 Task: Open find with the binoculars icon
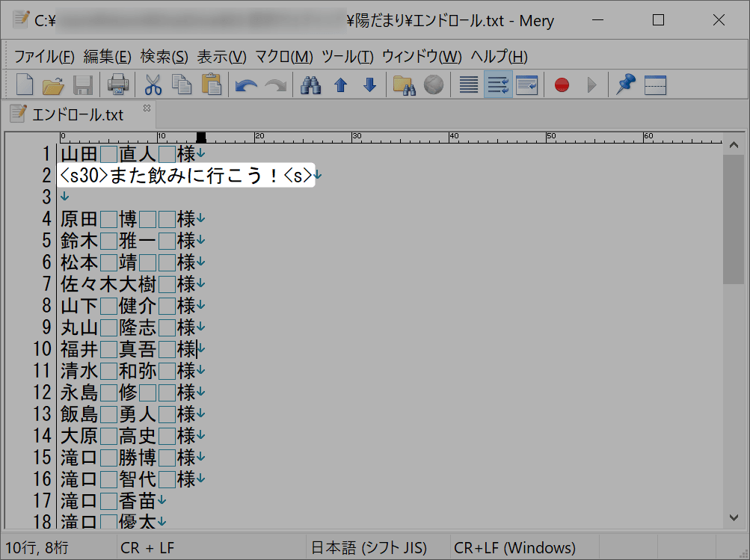310,85
